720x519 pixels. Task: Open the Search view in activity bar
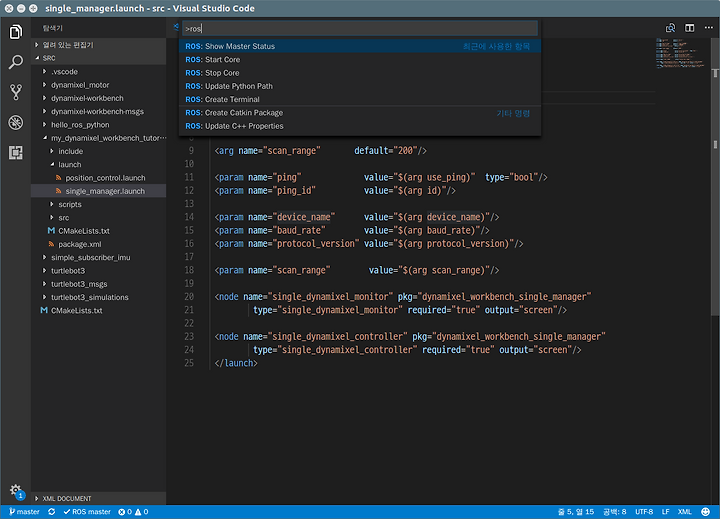click(x=16, y=62)
